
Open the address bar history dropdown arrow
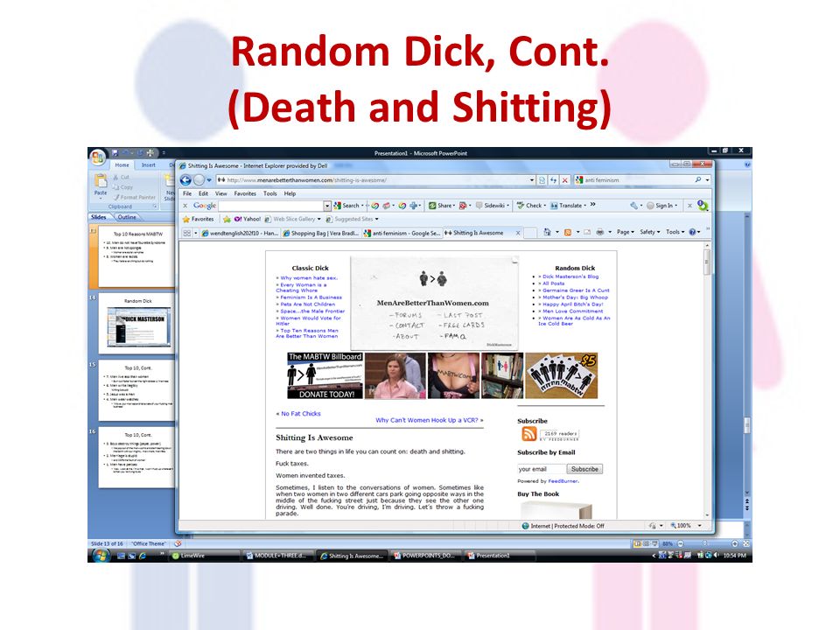pyautogui.click(x=531, y=180)
